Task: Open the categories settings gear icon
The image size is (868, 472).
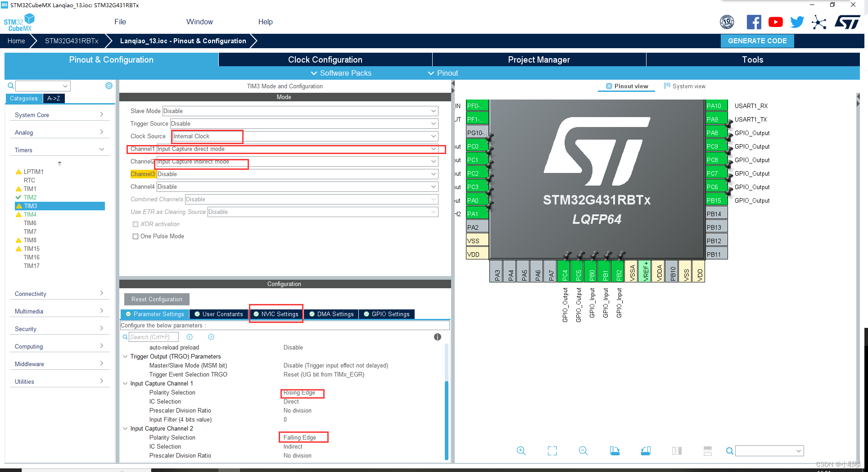Action: (109, 86)
